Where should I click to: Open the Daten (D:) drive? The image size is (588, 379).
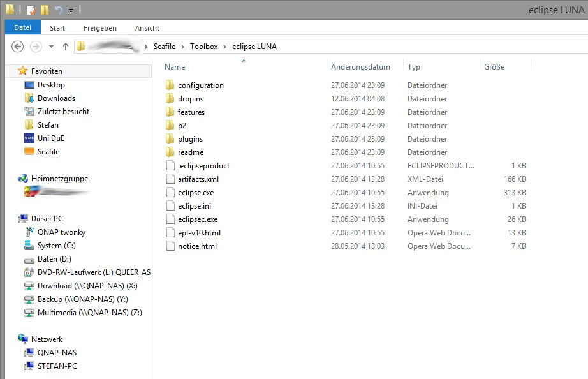tap(54, 259)
